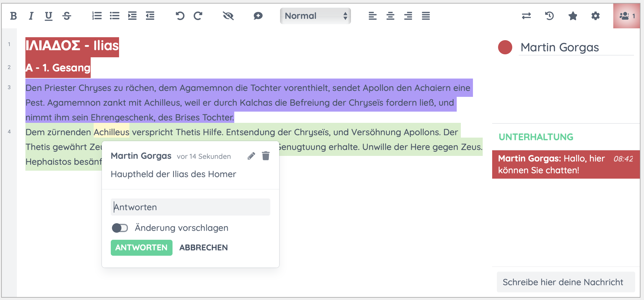The image size is (644, 300).
Task: Click the undo arrow icon
Action: tap(180, 16)
